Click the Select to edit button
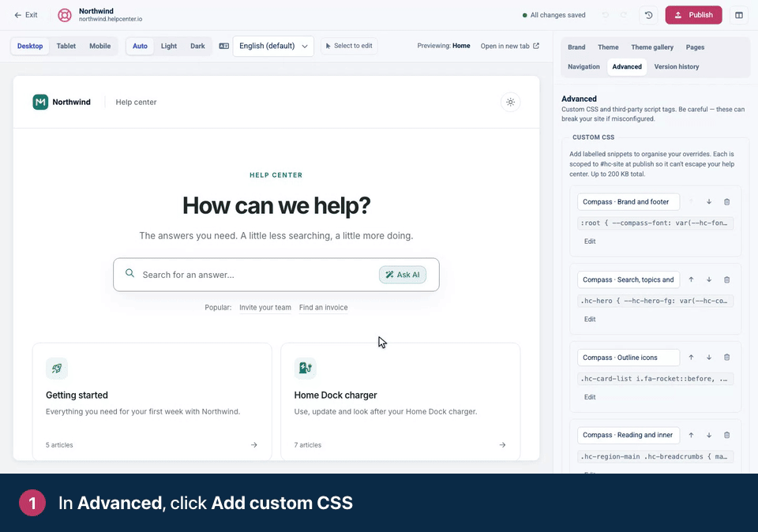 pos(349,46)
